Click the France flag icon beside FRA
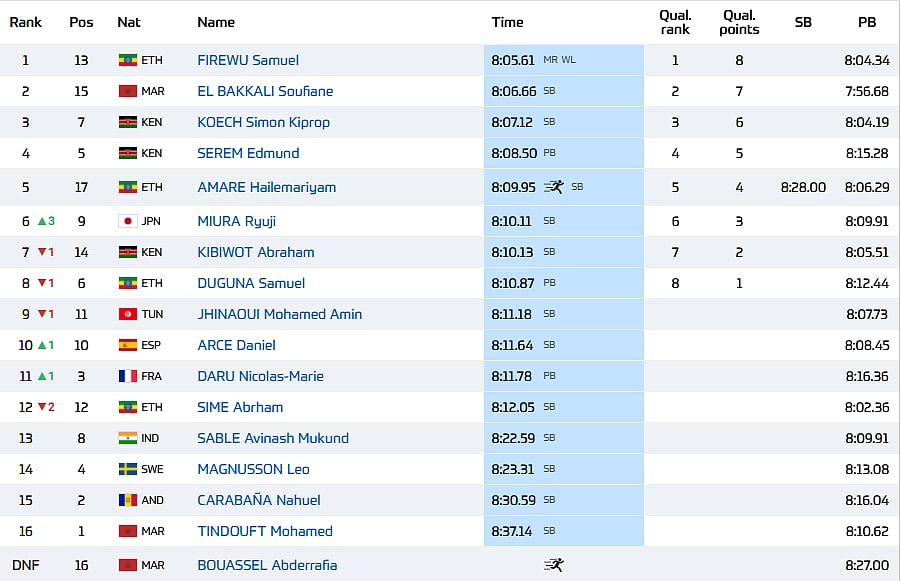This screenshot has width=900, height=581. 127,376
